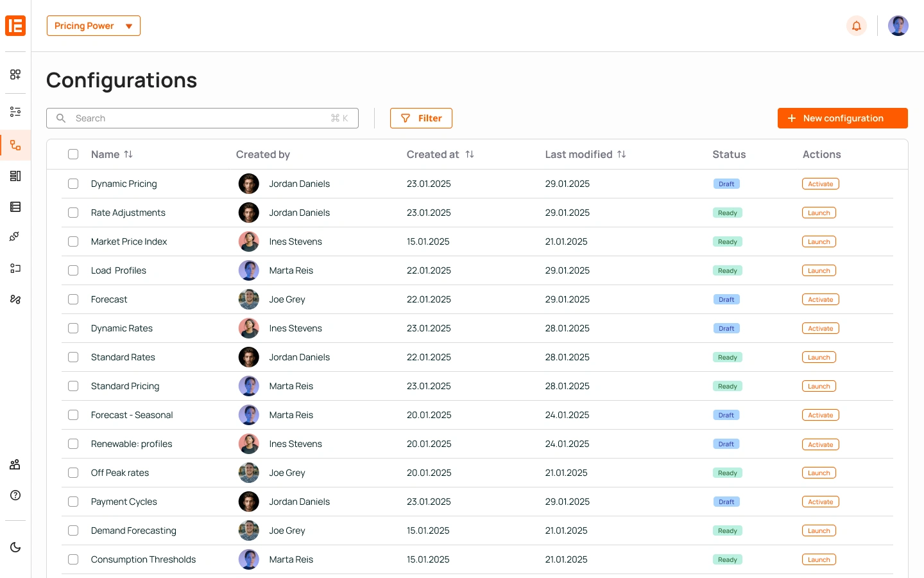Screen dimensions: 924x578
Task: Open the active configurations sidebar tab
Action: (x=15, y=145)
